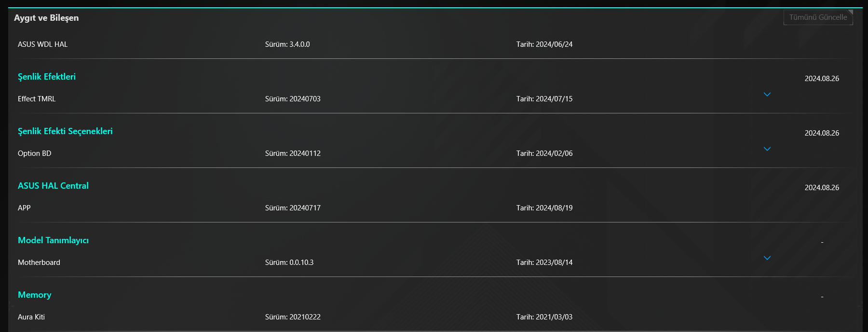This screenshot has height=332, width=868.
Task: Open the Şenlik Efekti Seçenekleri heading
Action: click(x=65, y=131)
